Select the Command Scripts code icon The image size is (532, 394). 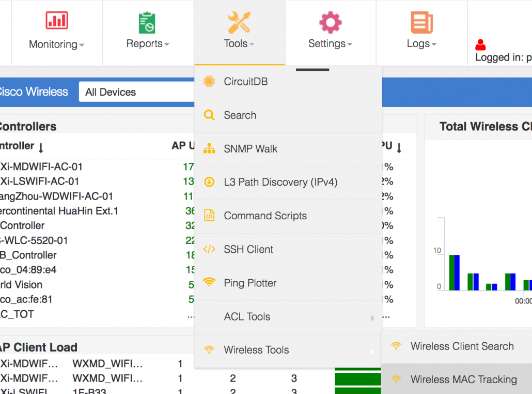tap(209, 216)
